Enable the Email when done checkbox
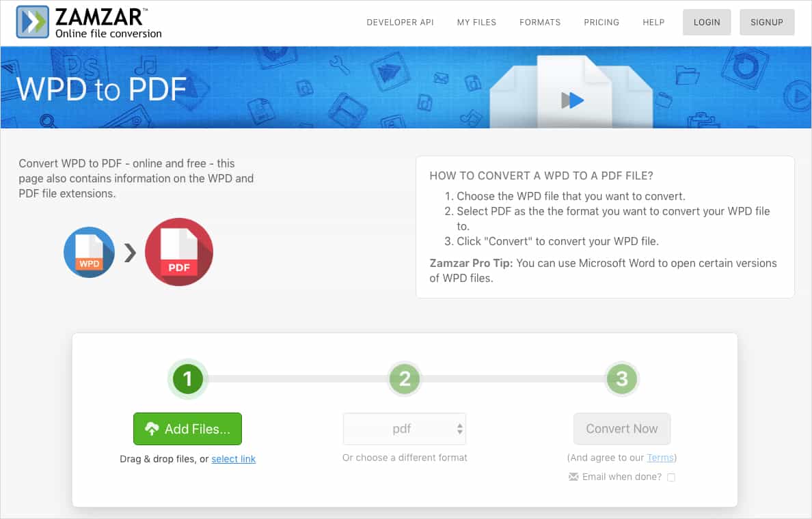The width and height of the screenshot is (812, 519). point(671,477)
